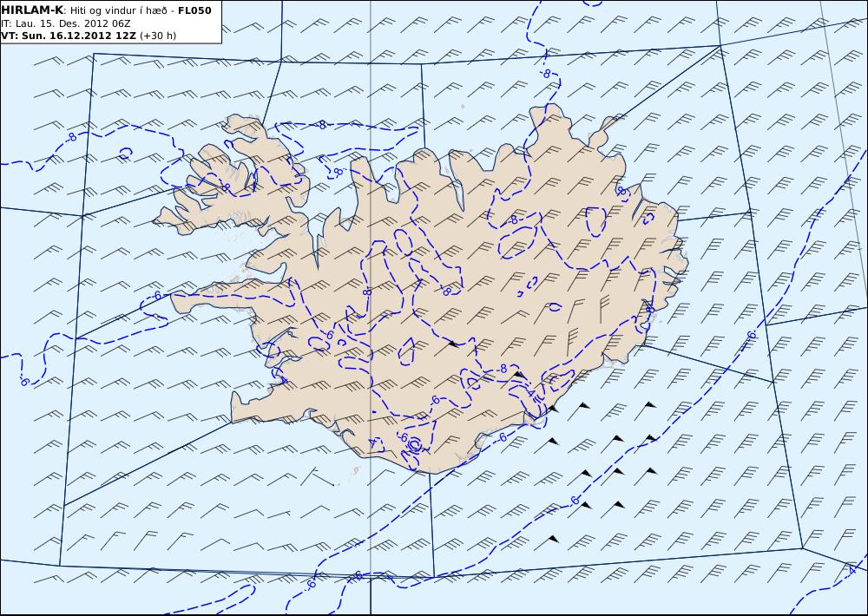
Task: Click the "(+30 h)" forecast offset
Action: click(x=158, y=36)
